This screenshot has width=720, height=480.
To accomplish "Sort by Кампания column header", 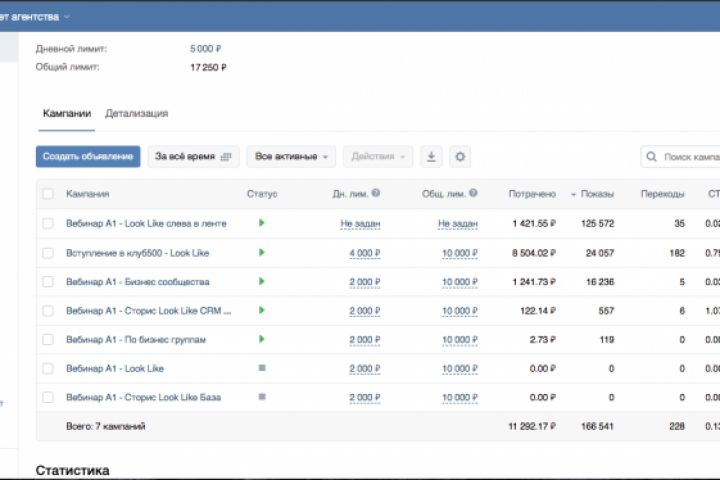I will (x=88, y=194).
